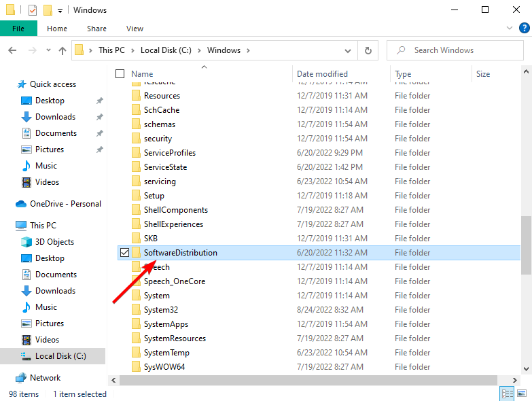Go up one folder level
532x401 pixels.
pos(62,50)
